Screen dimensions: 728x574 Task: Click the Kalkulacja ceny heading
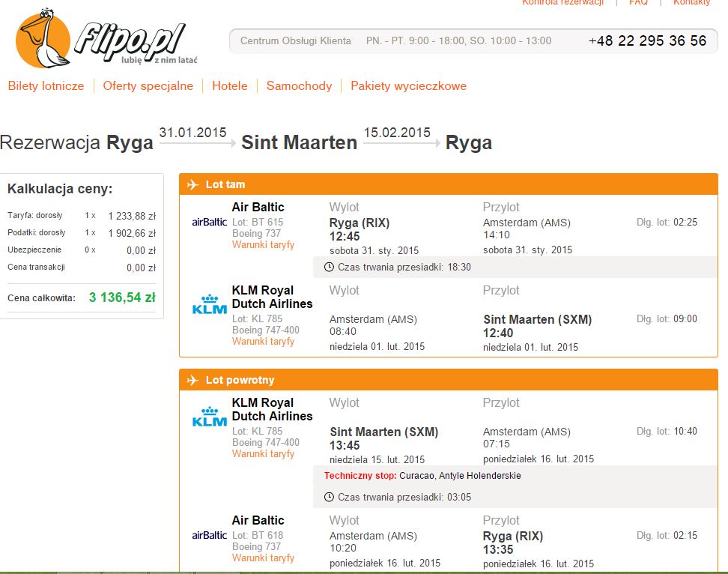click(x=60, y=189)
